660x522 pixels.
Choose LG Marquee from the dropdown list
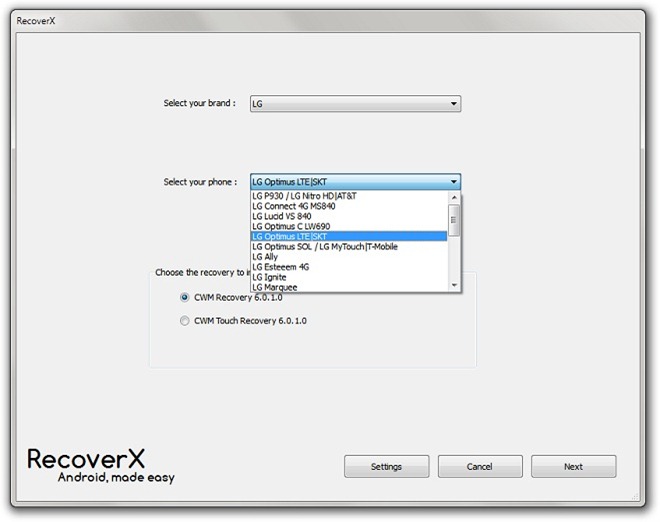349,287
